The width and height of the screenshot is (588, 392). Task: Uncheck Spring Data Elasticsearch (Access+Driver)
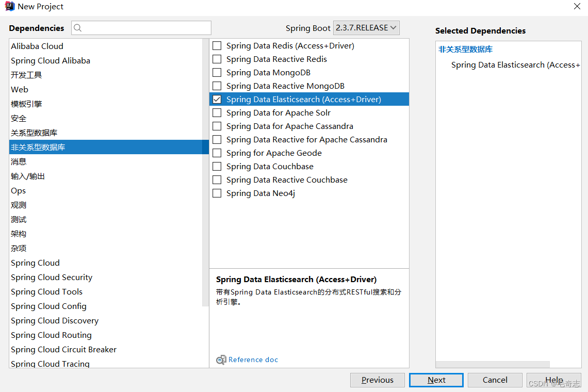[217, 100]
